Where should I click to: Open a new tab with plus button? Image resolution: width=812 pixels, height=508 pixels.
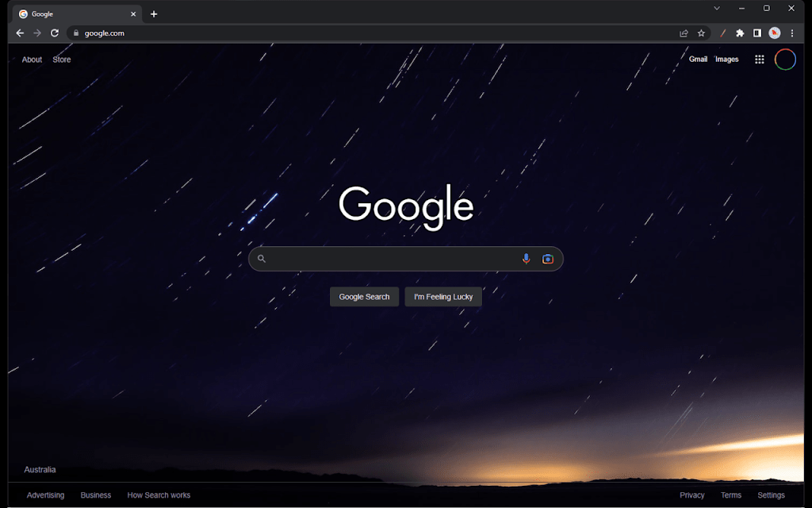154,14
